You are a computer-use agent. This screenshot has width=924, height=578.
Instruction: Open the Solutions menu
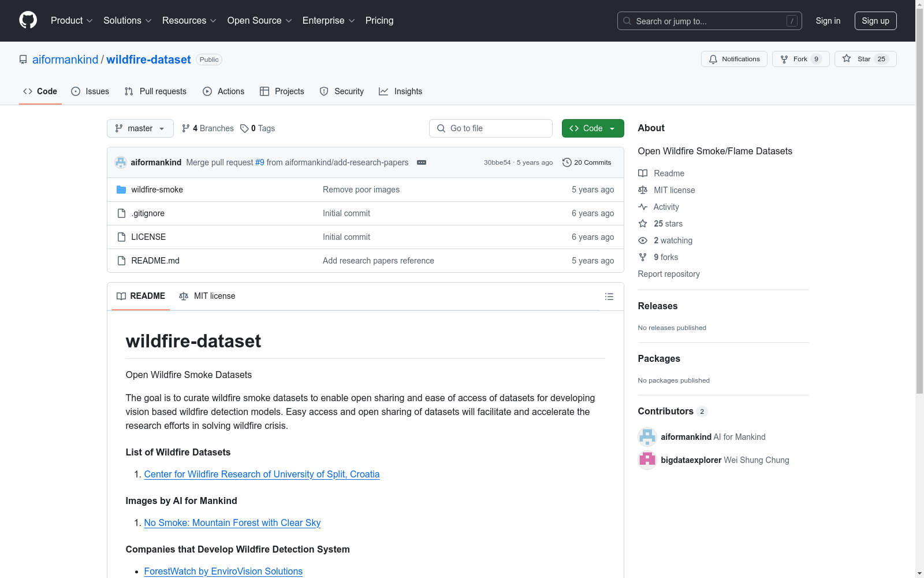point(128,21)
